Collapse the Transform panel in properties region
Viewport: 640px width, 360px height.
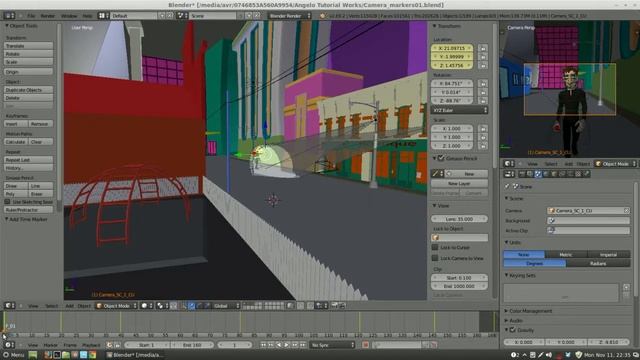[435, 26]
